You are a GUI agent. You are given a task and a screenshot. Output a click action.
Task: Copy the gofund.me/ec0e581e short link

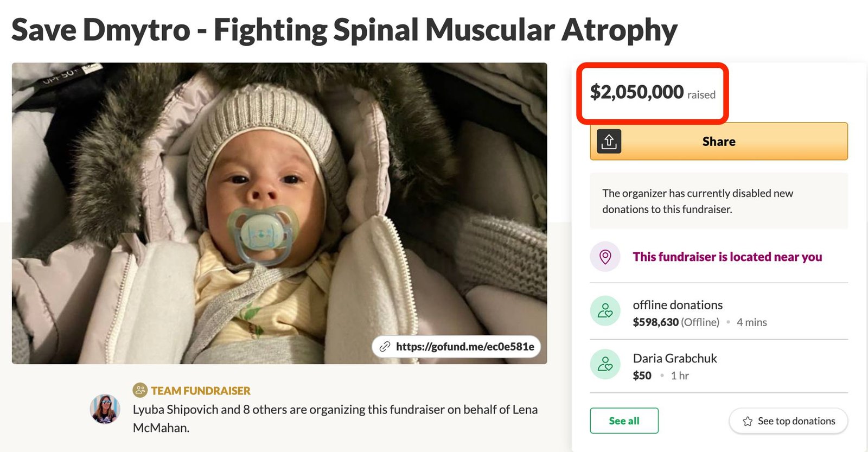[x=464, y=347]
